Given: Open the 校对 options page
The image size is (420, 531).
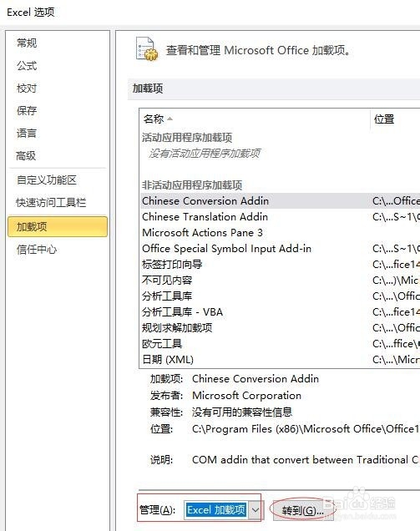Looking at the screenshot, I should [x=27, y=88].
